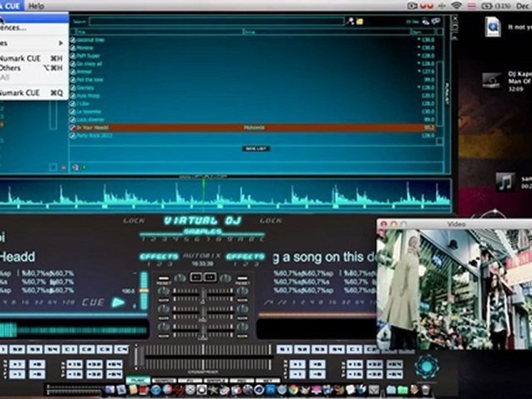This screenshot has height=399, width=532.
Task: Sort tracks by the Bpm column header
Action: (422, 32)
